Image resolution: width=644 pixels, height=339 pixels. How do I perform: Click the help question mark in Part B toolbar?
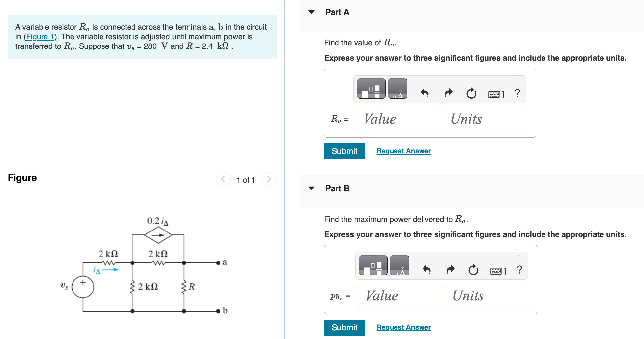coord(519,270)
